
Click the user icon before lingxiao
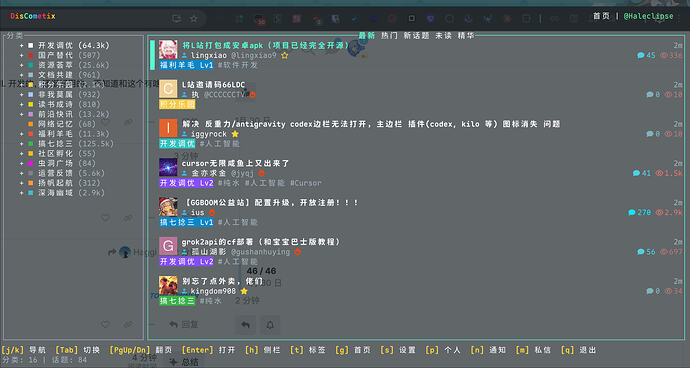point(184,55)
